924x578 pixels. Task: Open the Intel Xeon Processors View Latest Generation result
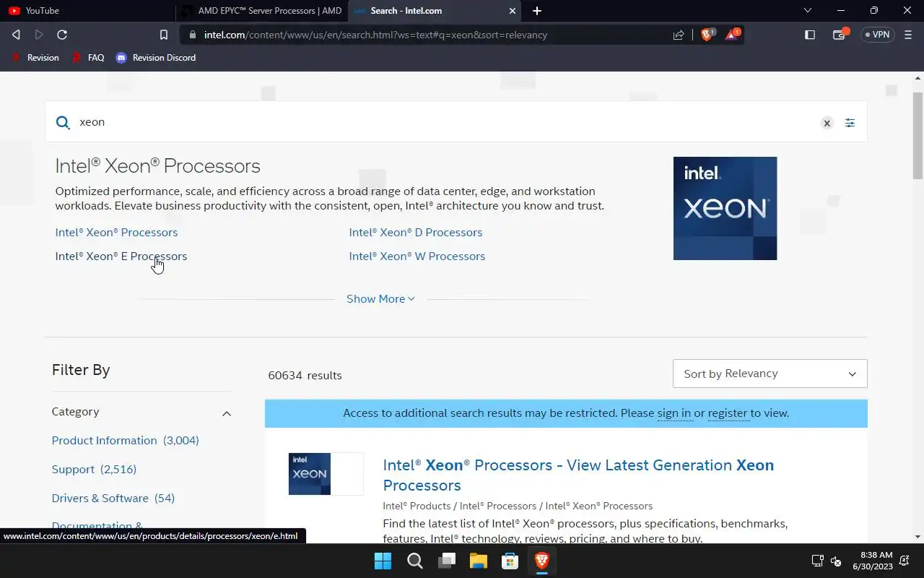coord(578,475)
